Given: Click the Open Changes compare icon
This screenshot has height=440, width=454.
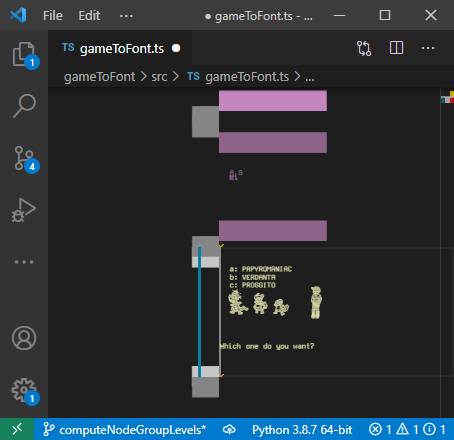Looking at the screenshot, I should click(x=364, y=48).
